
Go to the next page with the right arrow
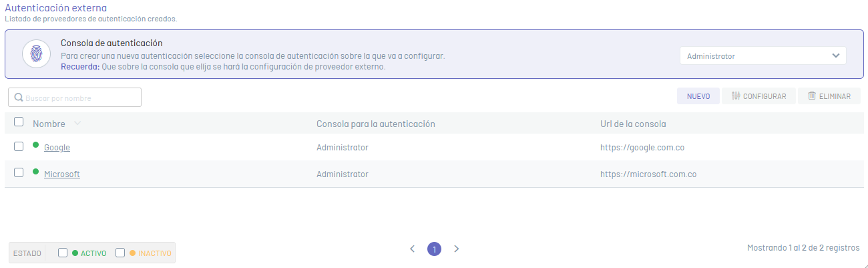[457, 249]
